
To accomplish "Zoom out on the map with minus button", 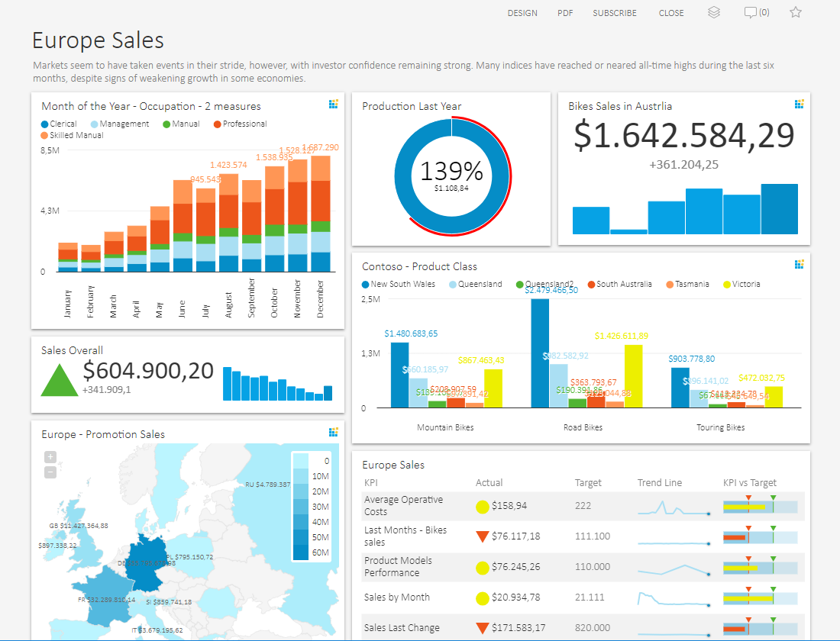I will point(50,472).
